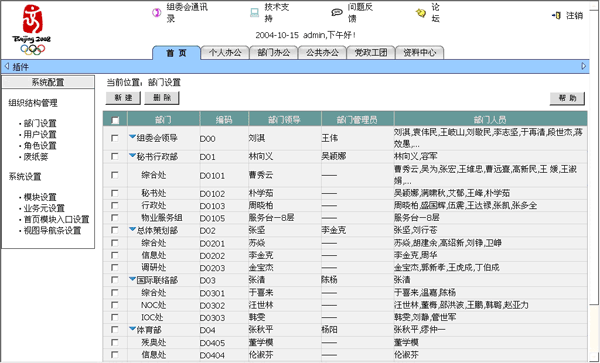Screen dimensions: 600x363
Task: Click the manager name 李金克 in the 部门管理员 column
Action: [x=334, y=230]
